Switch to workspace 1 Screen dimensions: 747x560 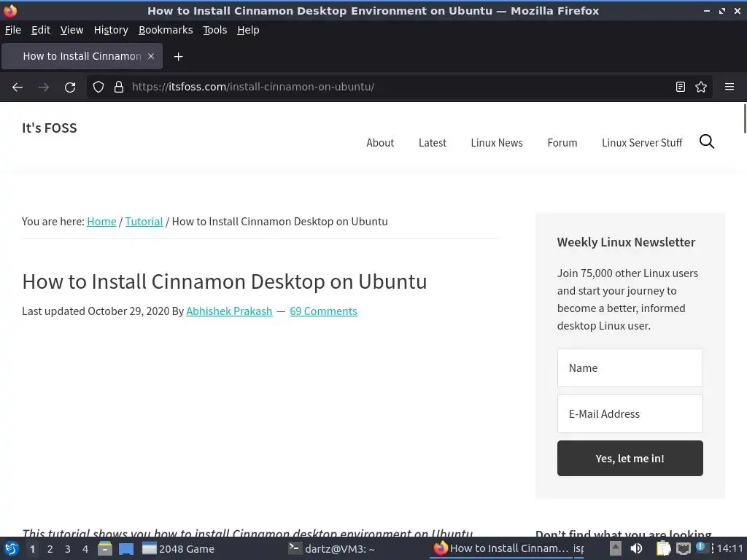click(x=32, y=549)
